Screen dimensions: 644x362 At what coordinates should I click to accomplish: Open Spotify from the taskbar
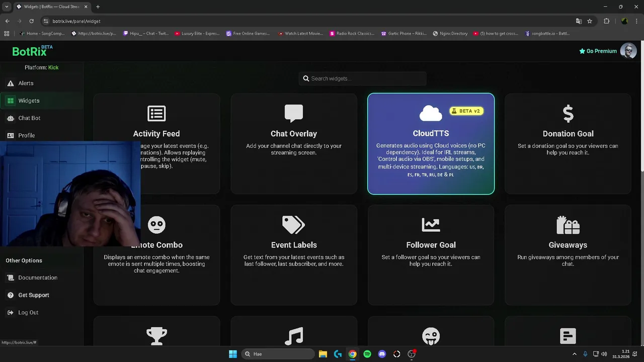pos(367,354)
